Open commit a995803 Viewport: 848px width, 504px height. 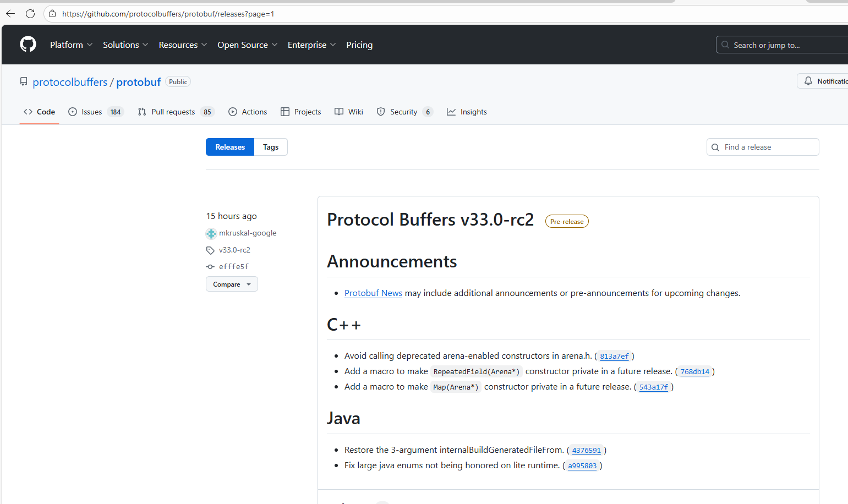click(x=582, y=466)
